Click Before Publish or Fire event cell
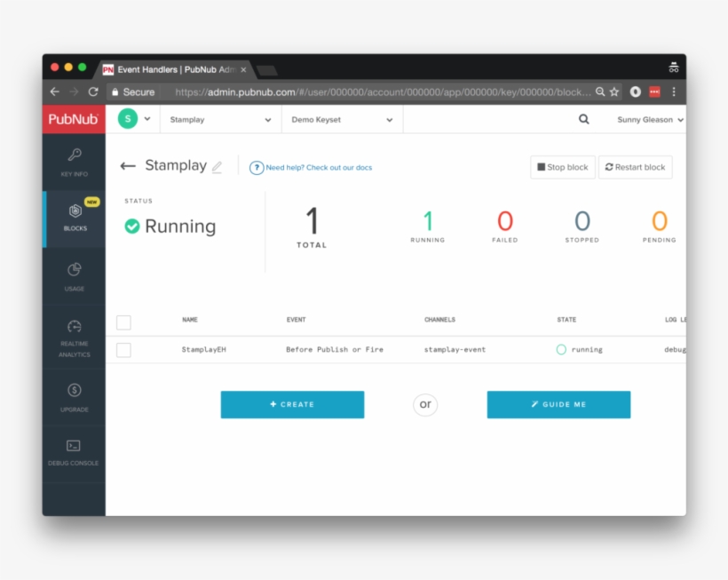This screenshot has height=580, width=728. pos(335,349)
